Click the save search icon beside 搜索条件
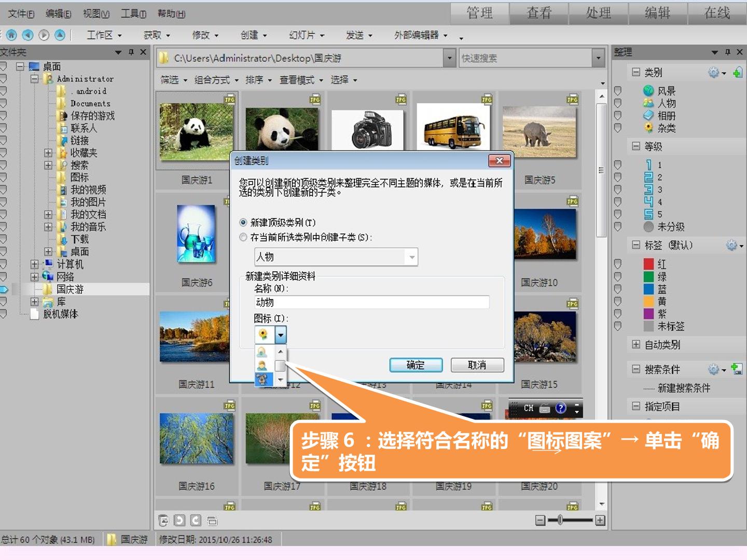Screen dimensions: 747x560 737,369
